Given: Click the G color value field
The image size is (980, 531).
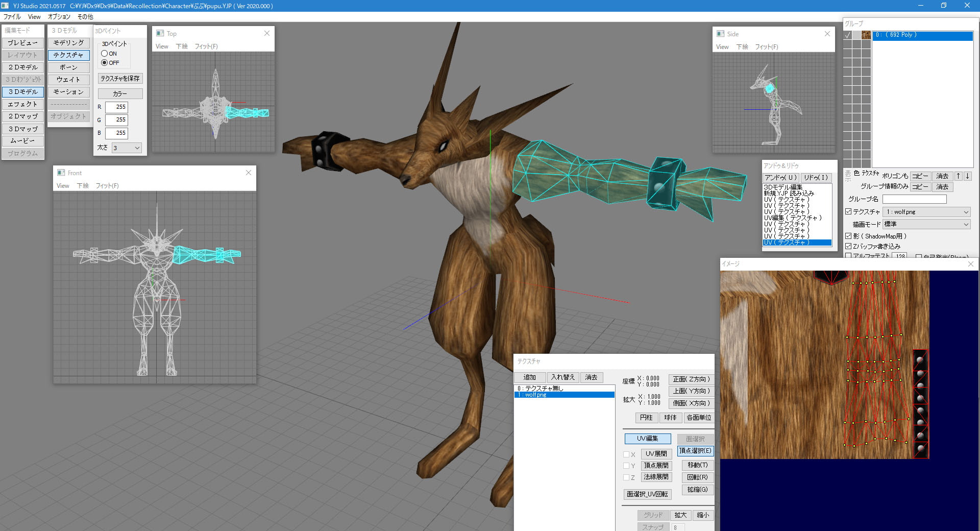Looking at the screenshot, I should (x=117, y=120).
